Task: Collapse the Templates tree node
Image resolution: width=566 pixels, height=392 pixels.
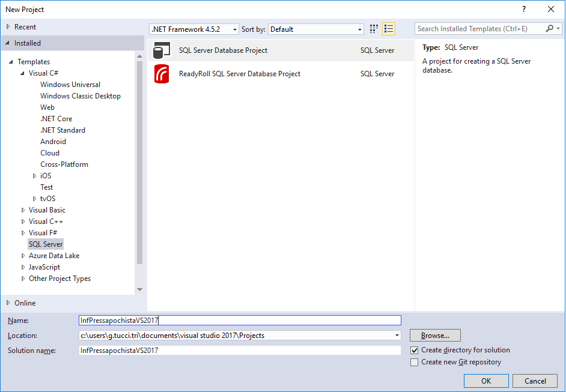Action: tap(11, 62)
